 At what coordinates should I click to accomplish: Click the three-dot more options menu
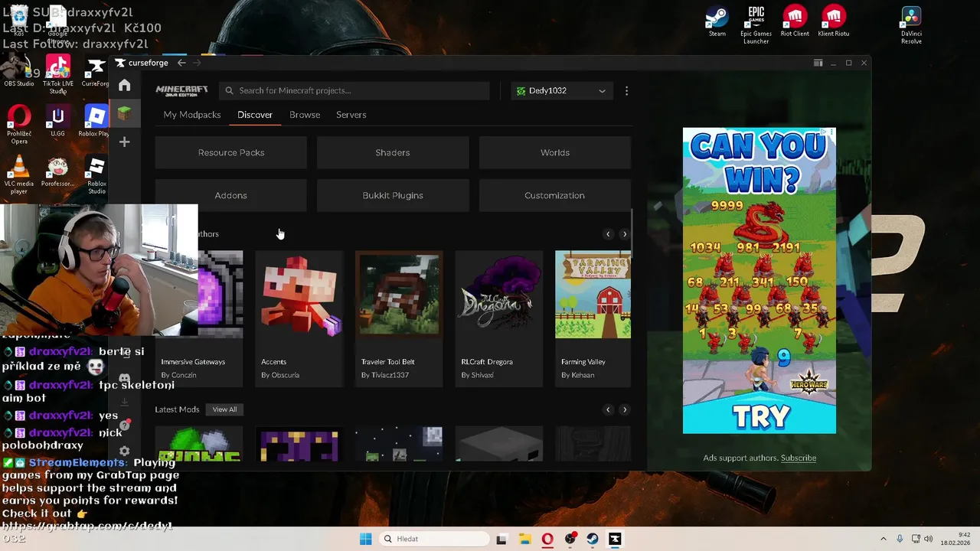pos(626,90)
